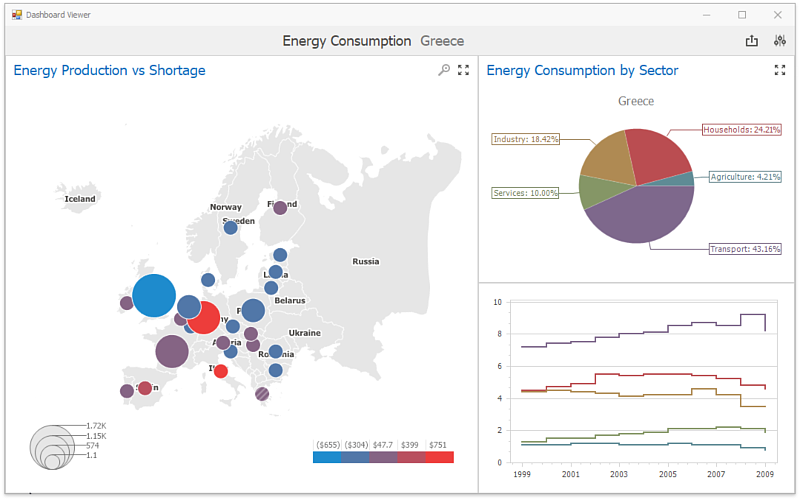
Task: Maximize the Energy Production map panel
Action: [463, 70]
